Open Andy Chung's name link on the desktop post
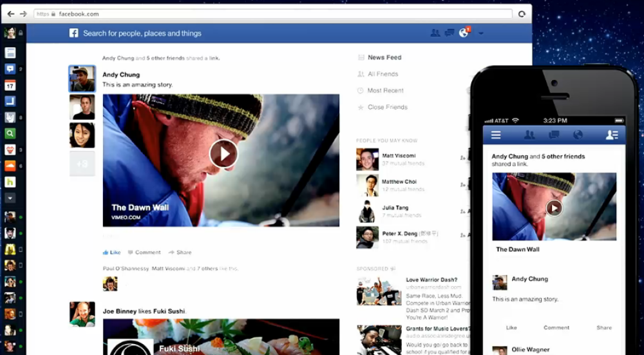 [x=121, y=75]
